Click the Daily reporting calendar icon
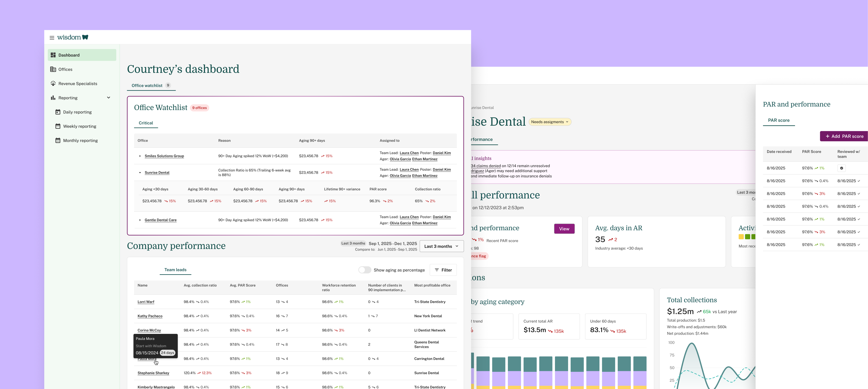This screenshot has width=868, height=389. click(x=58, y=112)
